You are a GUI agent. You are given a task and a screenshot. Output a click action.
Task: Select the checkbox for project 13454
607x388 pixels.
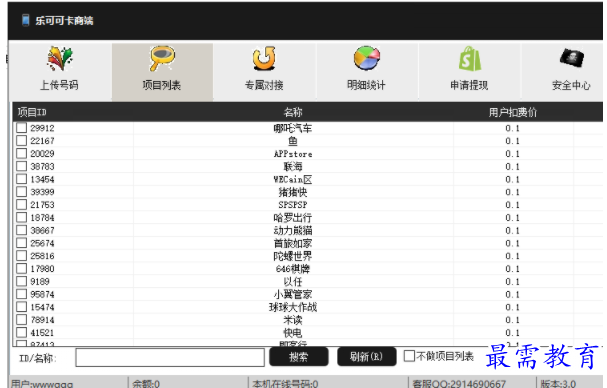(22, 179)
